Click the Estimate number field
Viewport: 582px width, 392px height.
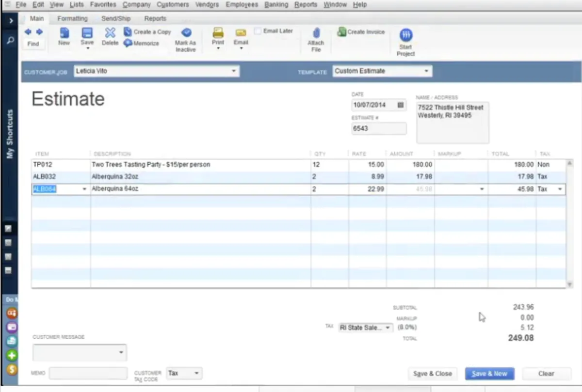[379, 128]
